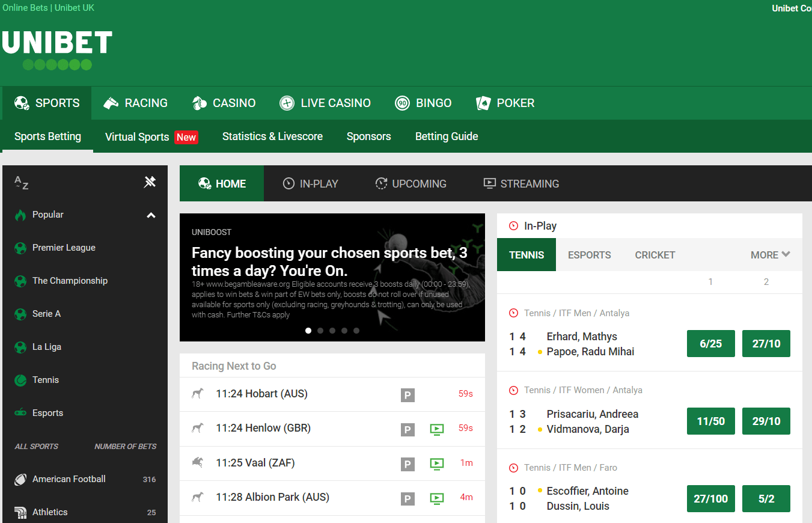Open the Esports in-play tab
812x523 pixels.
[589, 255]
